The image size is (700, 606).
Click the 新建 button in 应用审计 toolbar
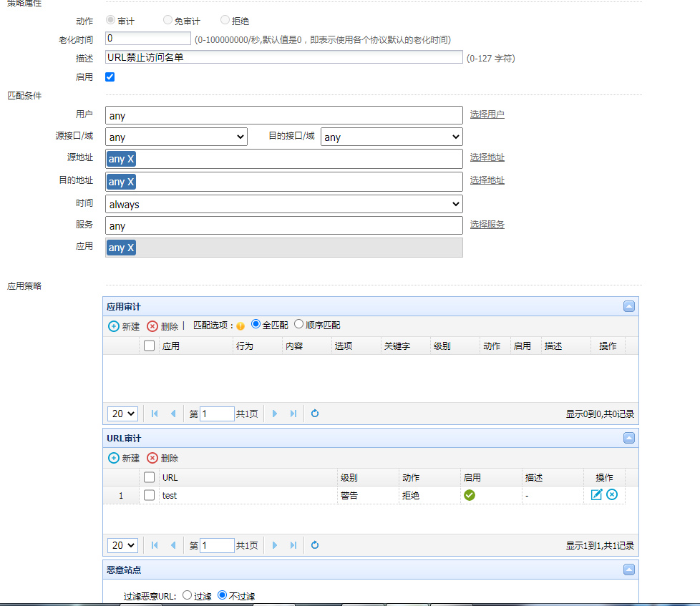124,326
